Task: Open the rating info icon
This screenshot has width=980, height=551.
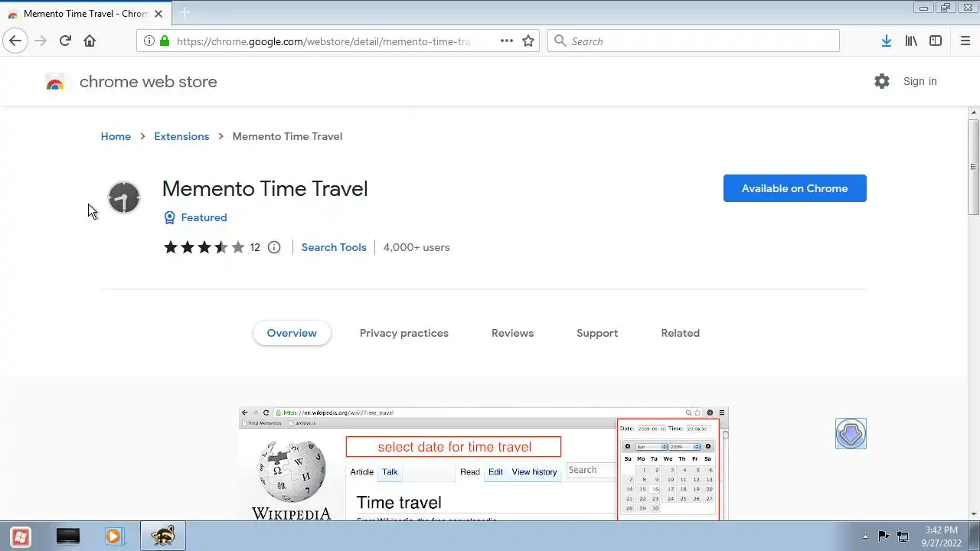Action: coord(274,247)
